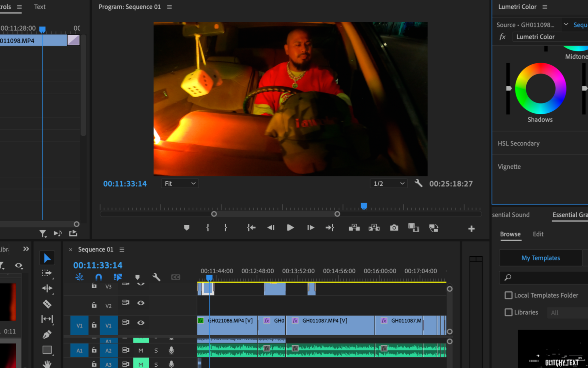Enable the Libraries checkbox
The width and height of the screenshot is (588, 368).
508,312
